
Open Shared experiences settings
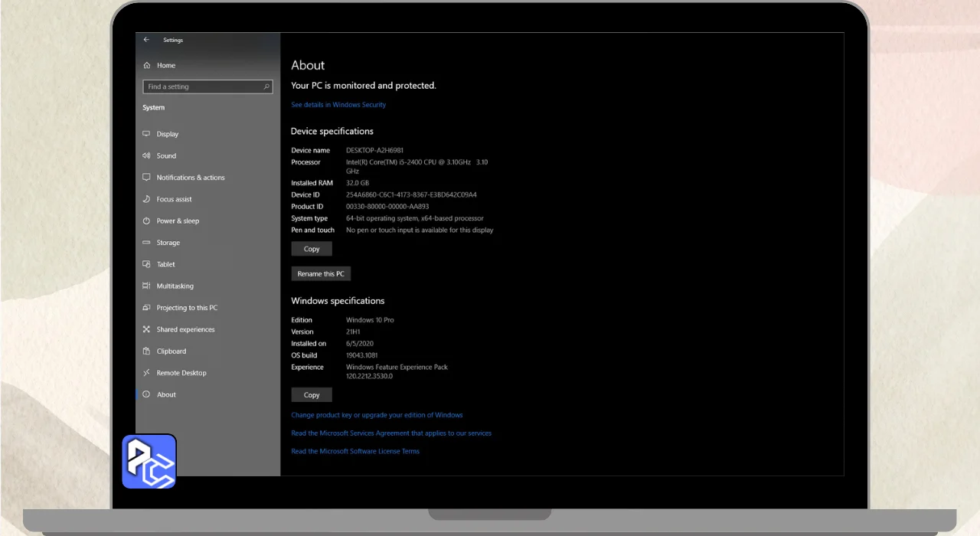coord(185,330)
